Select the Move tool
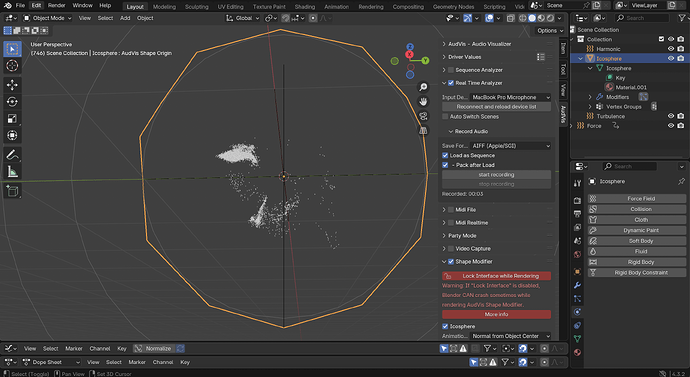Image resolution: width=690 pixels, height=377 pixels. (12, 84)
